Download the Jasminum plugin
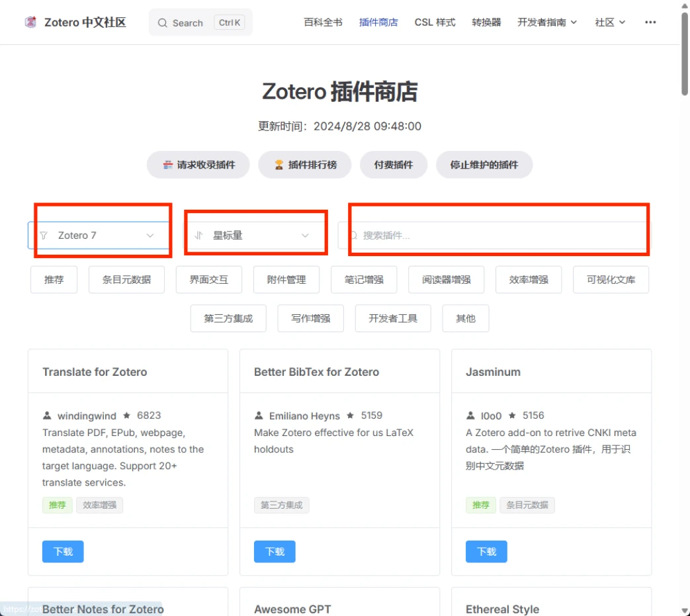The width and height of the screenshot is (690, 616). [x=486, y=551]
